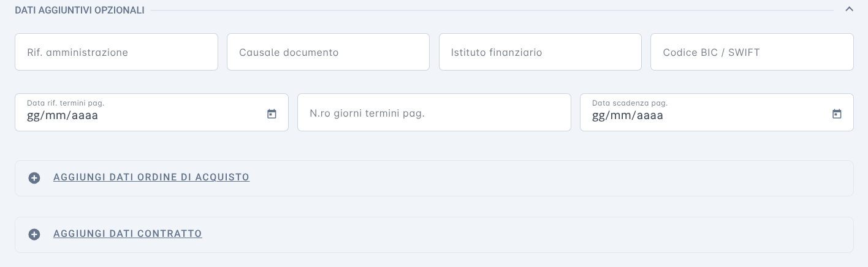Image resolution: width=868 pixels, height=267 pixels.
Task: Click the Dati aggiuntivi opzionali section header
Action: coord(80,10)
